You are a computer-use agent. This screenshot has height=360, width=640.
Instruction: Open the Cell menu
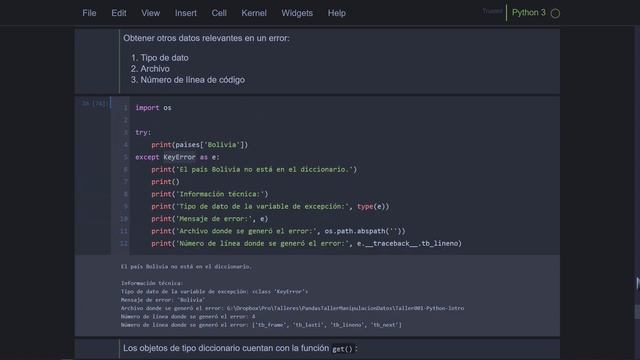pyautogui.click(x=219, y=13)
